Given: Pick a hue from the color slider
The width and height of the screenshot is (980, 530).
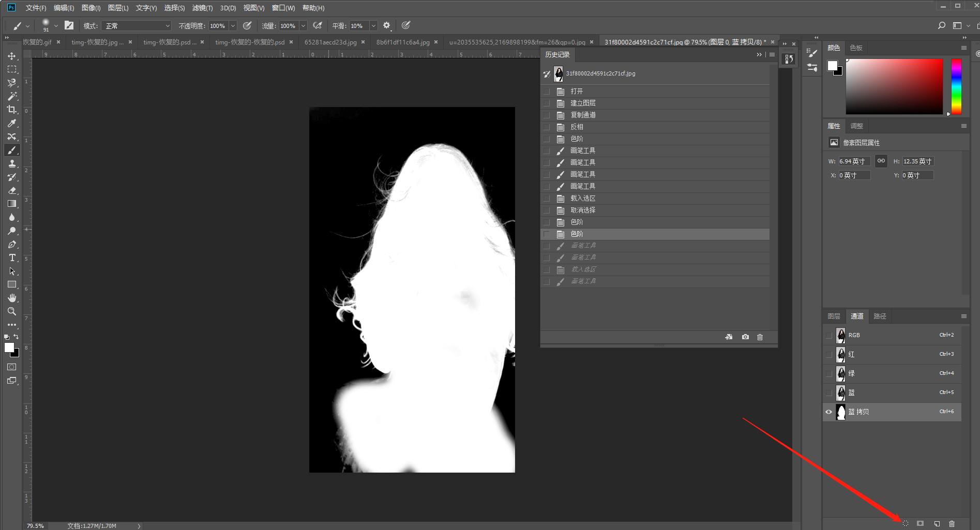Looking at the screenshot, I should (x=956, y=86).
